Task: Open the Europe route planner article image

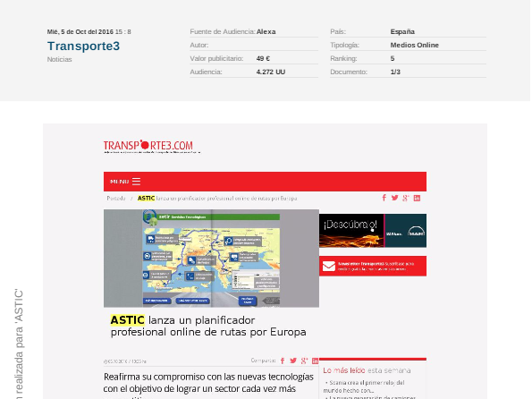Action: 211,258
